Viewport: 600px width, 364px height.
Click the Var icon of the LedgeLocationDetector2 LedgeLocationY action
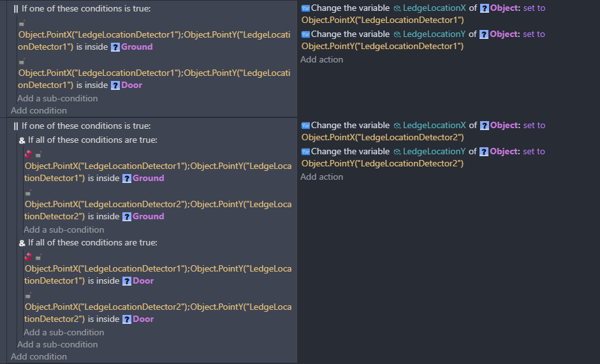[305, 152]
